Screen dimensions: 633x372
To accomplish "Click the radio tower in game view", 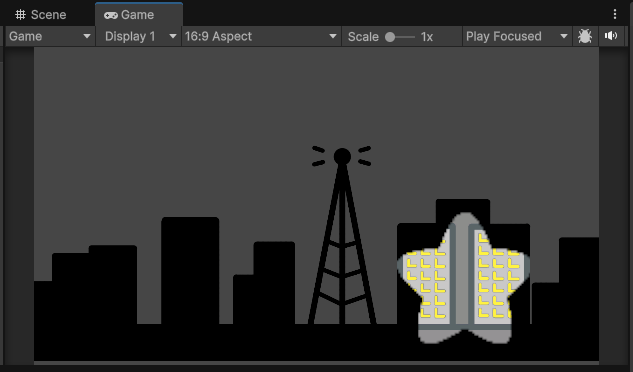I will pyautogui.click(x=342, y=235).
